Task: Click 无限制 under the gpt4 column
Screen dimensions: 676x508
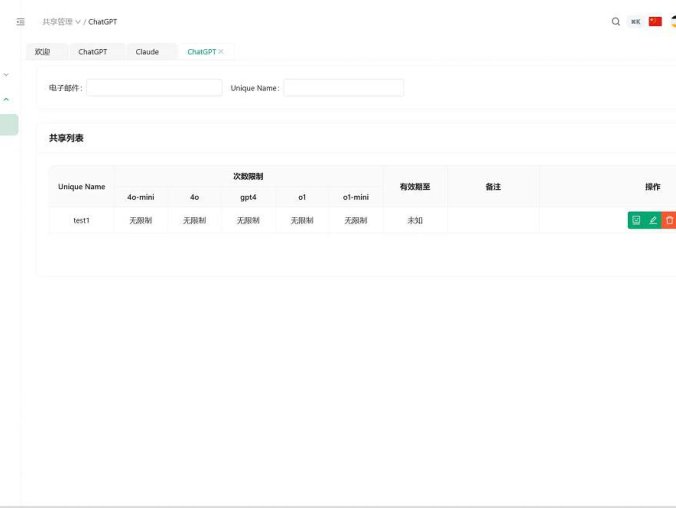Action: tap(248, 220)
